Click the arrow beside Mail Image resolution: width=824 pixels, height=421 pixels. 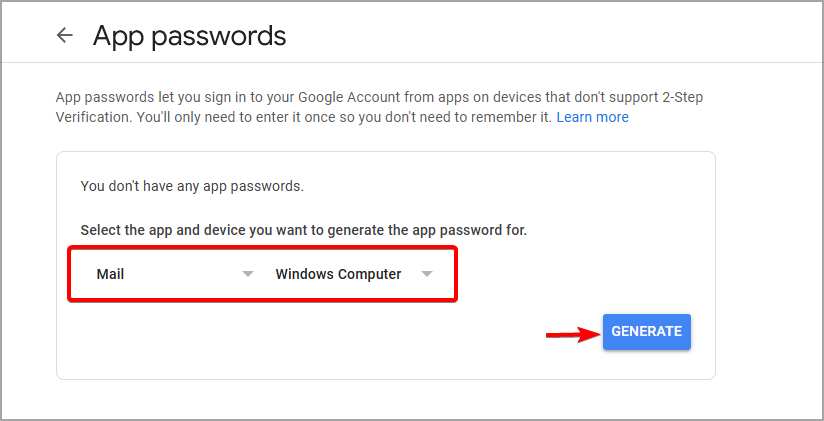click(x=248, y=274)
